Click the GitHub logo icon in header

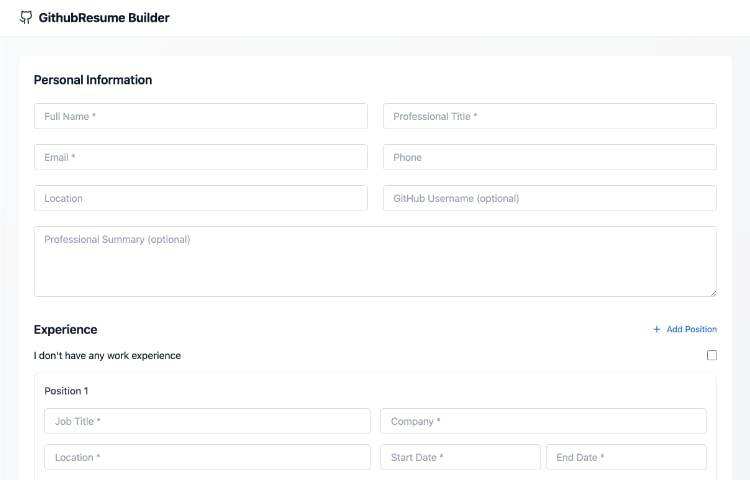(26, 18)
